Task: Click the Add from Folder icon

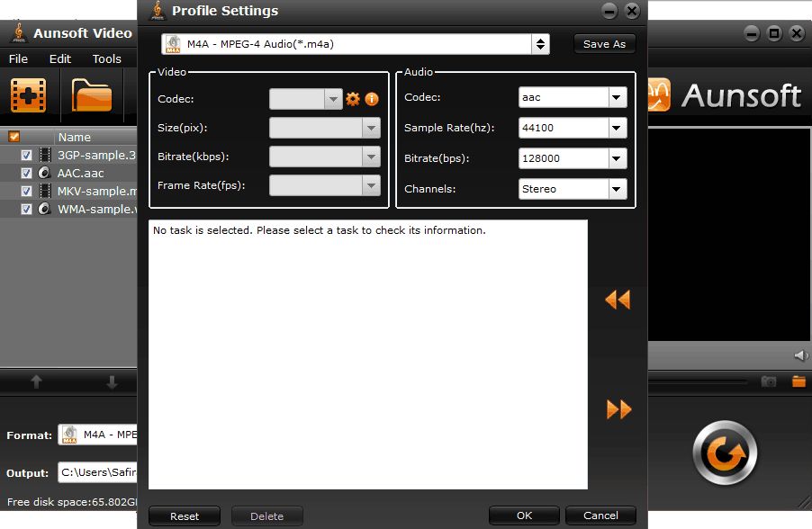Action: (x=92, y=95)
